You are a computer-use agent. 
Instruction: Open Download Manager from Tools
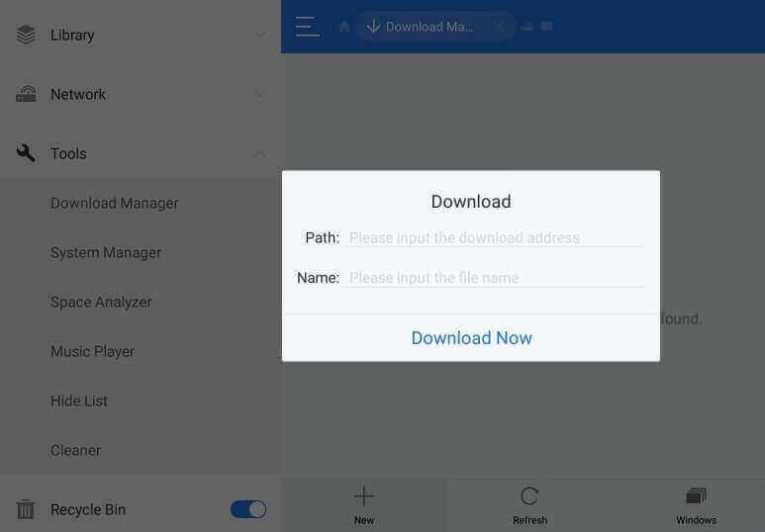pyautogui.click(x=114, y=204)
